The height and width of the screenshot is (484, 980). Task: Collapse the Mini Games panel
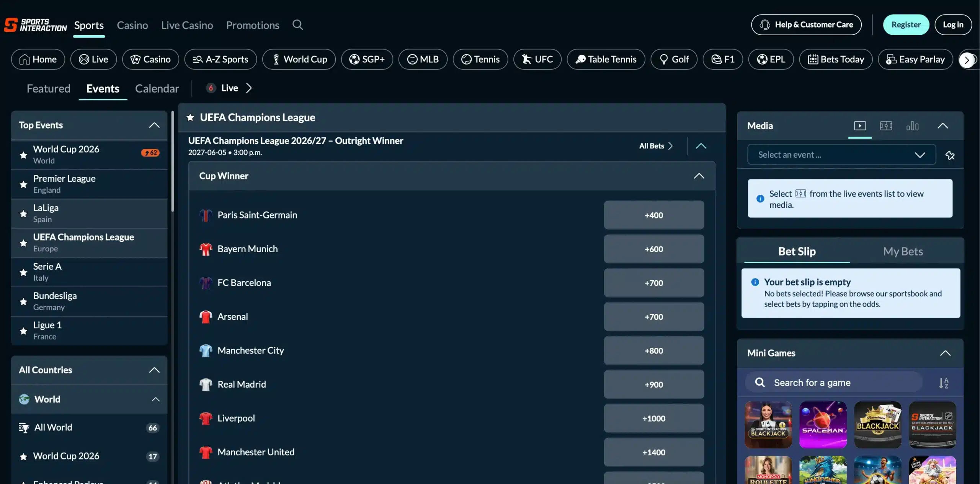click(x=945, y=353)
